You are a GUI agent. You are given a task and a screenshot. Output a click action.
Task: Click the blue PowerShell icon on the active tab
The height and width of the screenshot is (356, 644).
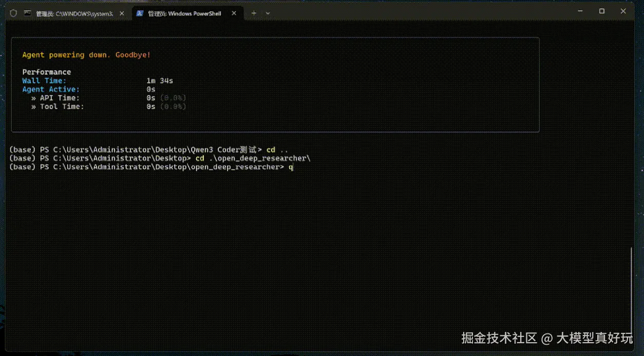click(140, 13)
